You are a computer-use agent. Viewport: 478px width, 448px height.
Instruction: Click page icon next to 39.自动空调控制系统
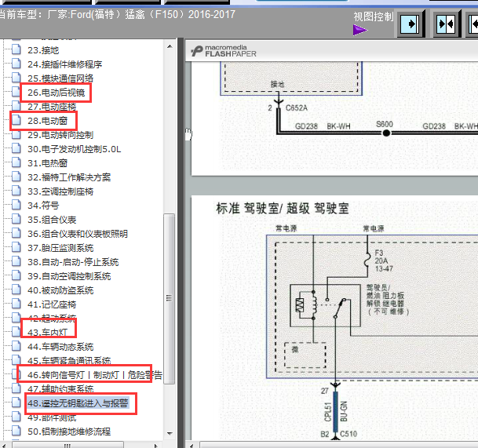[x=16, y=275]
